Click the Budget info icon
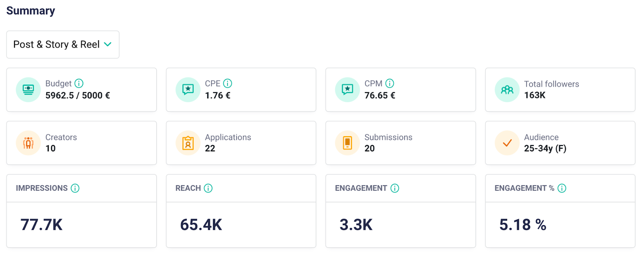The width and height of the screenshot is (644, 258). pyautogui.click(x=79, y=83)
